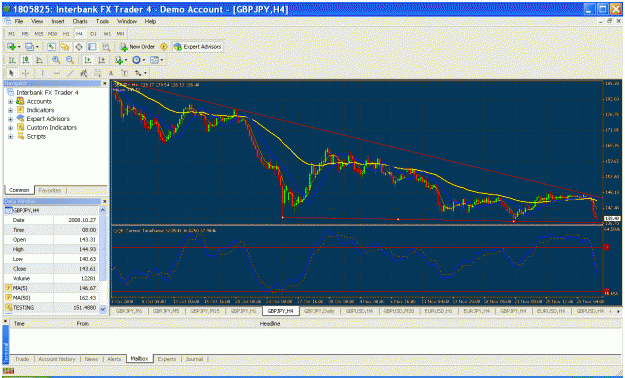Image resolution: width=625 pixels, height=378 pixels.
Task: Switch to M15 timeframe
Action: coord(39,34)
